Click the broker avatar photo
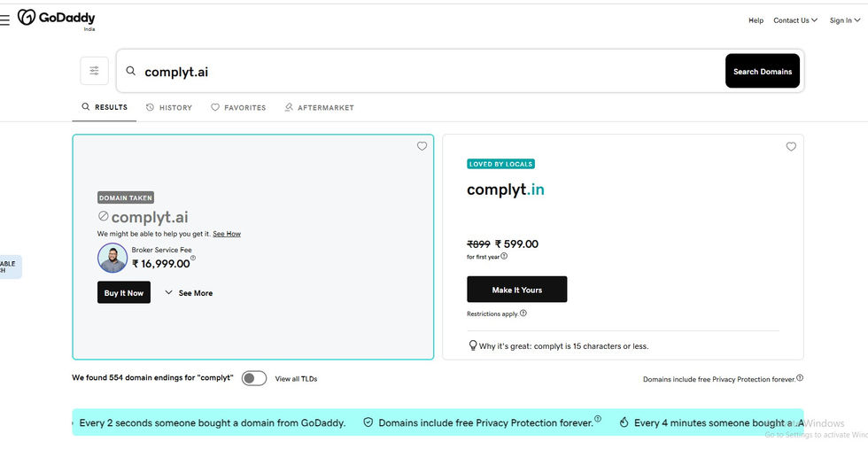 click(112, 258)
